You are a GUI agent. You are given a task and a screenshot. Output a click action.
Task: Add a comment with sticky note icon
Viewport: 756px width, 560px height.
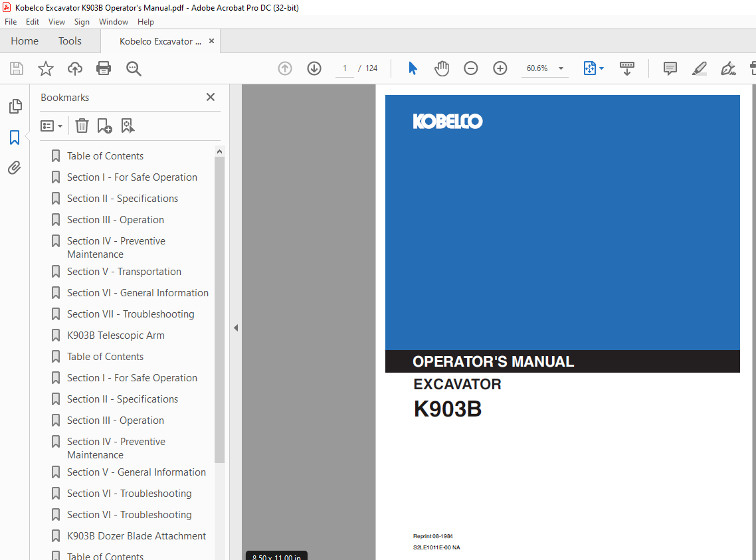tap(670, 68)
